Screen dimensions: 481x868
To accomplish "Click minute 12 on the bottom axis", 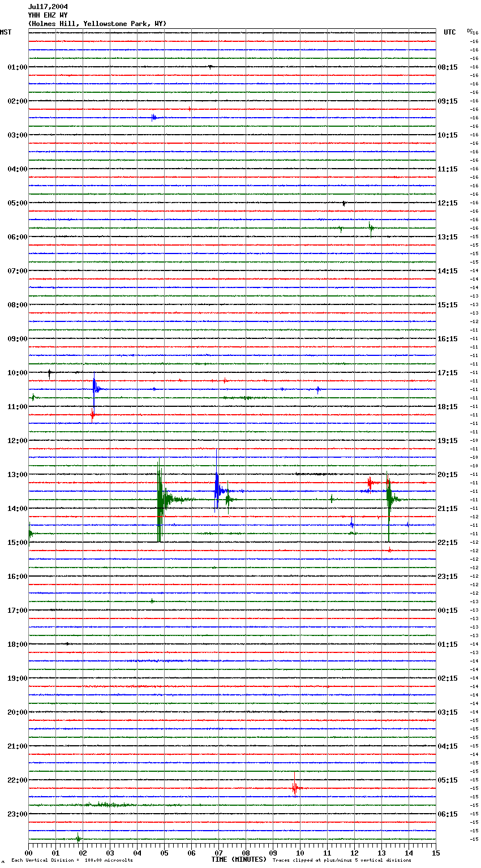I will click(355, 853).
